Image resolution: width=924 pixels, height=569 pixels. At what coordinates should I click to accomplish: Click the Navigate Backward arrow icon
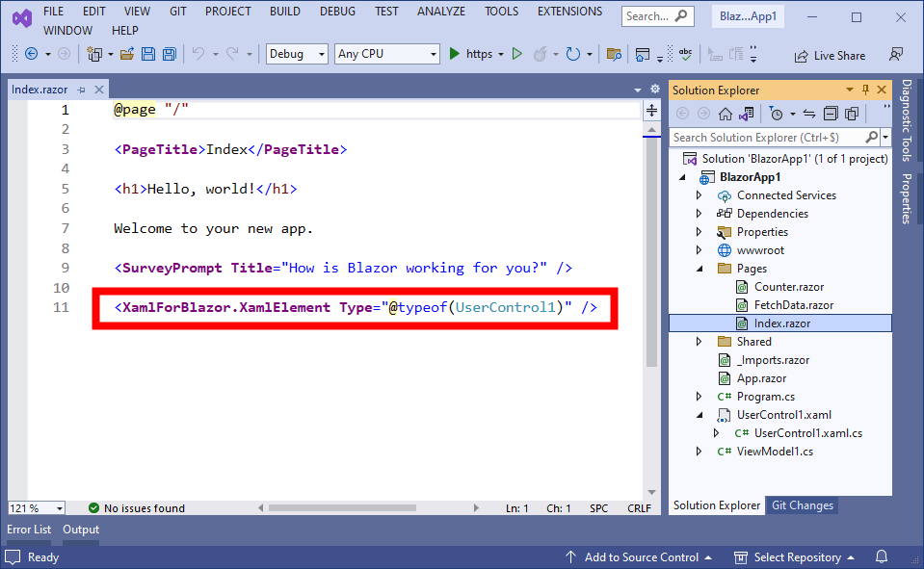(x=30, y=55)
